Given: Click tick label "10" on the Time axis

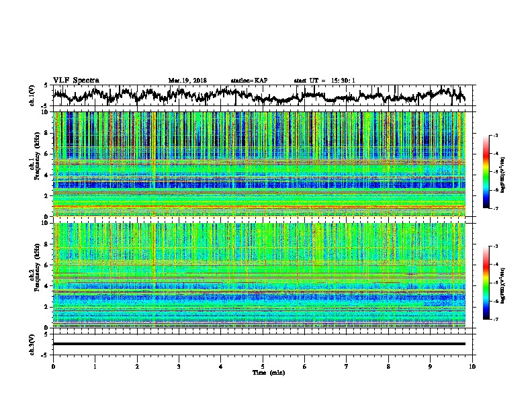Looking at the screenshot, I should tap(472, 367).
